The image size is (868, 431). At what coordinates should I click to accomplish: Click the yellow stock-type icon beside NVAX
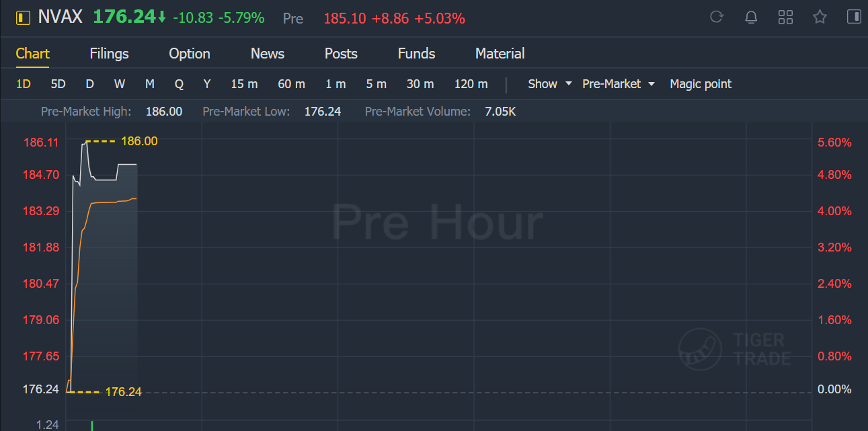point(24,17)
